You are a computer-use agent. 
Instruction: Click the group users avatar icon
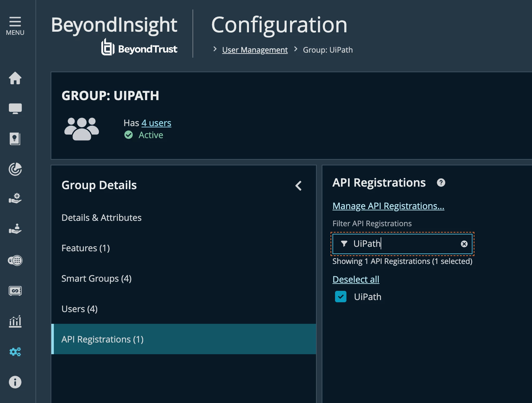(81, 129)
